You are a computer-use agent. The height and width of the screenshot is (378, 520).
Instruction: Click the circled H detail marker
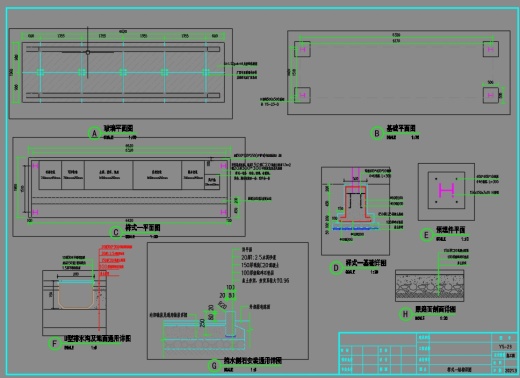(x=405, y=314)
